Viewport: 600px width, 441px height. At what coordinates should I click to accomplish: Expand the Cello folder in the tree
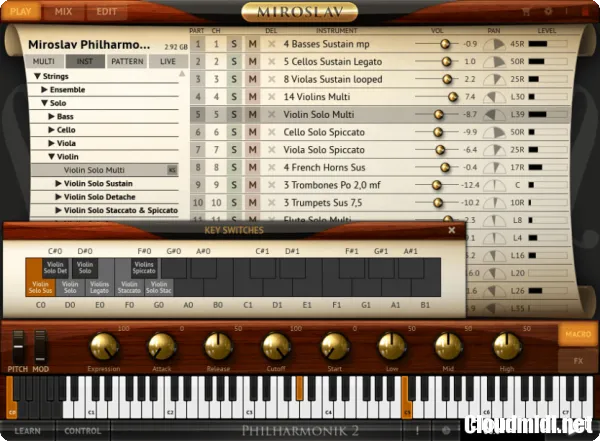(51, 130)
